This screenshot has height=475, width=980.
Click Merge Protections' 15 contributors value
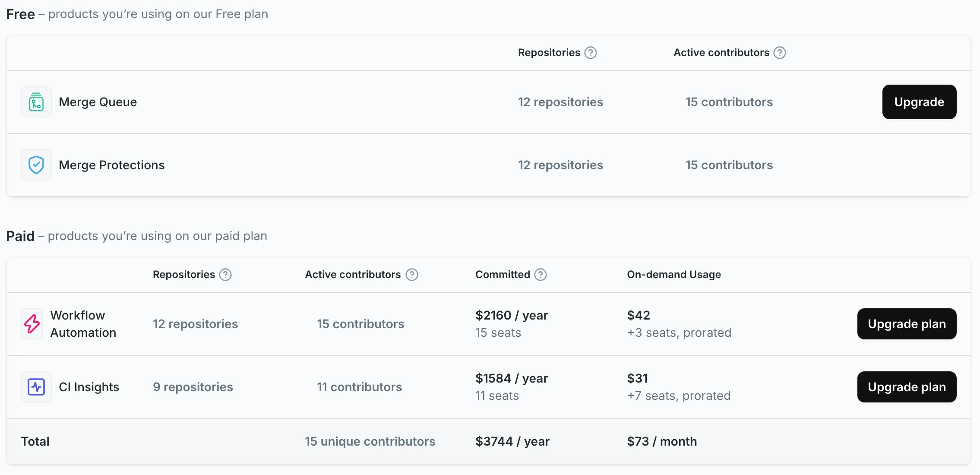(729, 165)
